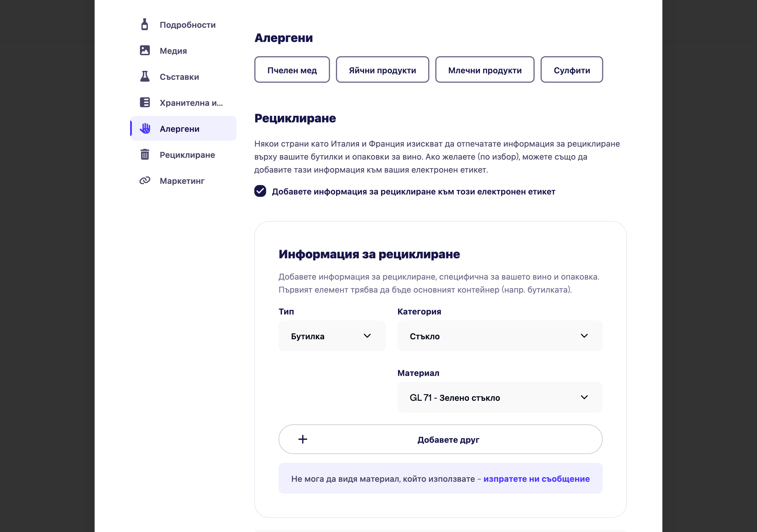This screenshot has height=532, width=757.
Task: Click the image icon beside Медия
Action: 145,51
